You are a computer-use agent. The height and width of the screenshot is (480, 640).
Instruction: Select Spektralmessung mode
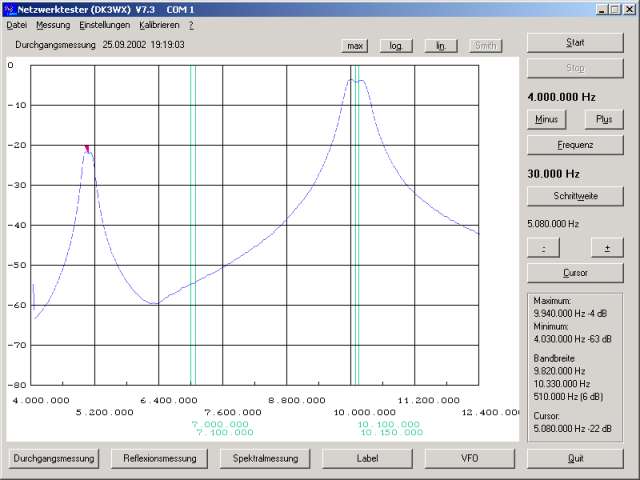(265, 459)
